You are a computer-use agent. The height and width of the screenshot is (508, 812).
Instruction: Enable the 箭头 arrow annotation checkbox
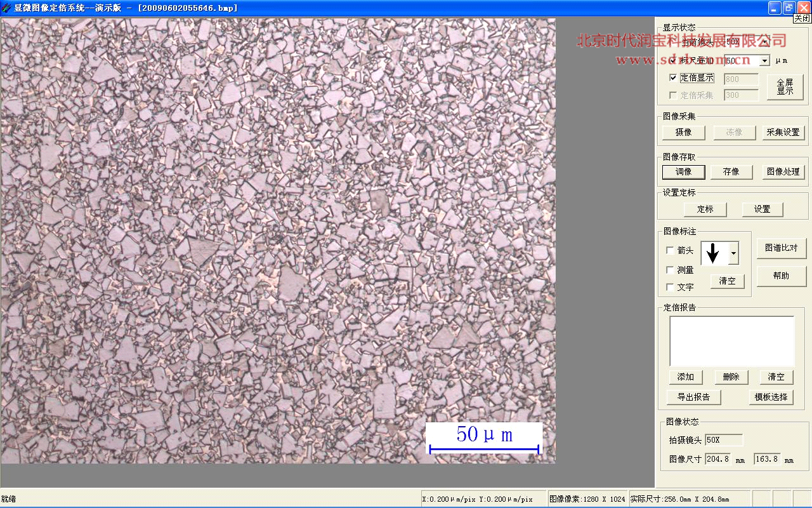670,250
